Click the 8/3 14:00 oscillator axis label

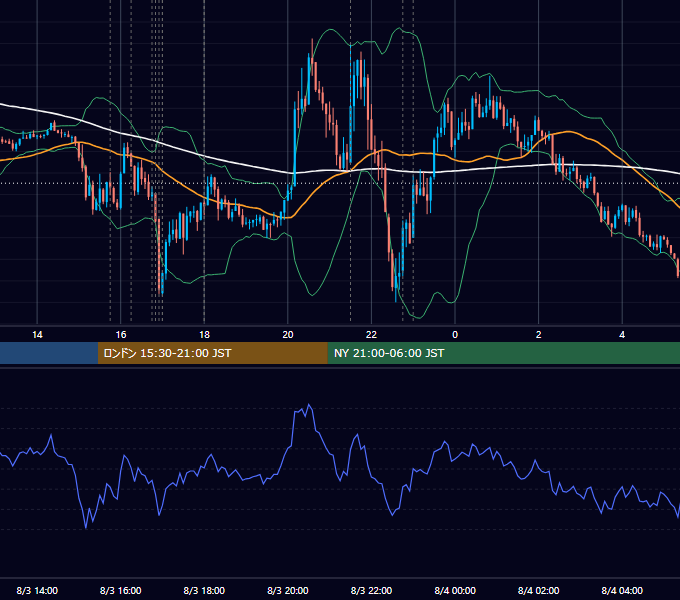37,590
